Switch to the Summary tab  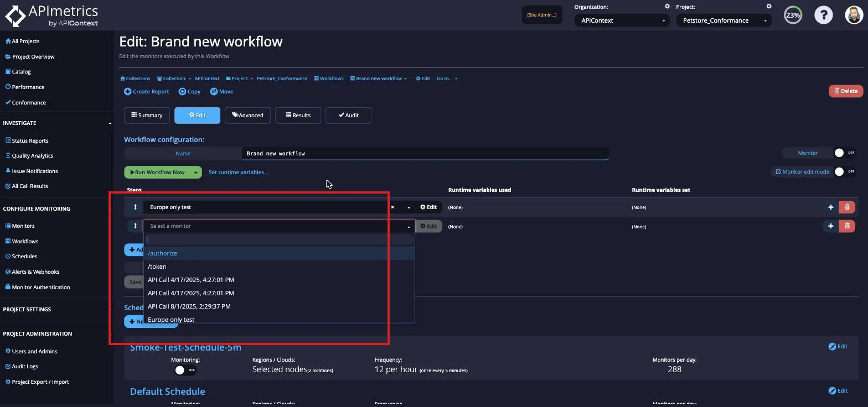(147, 115)
